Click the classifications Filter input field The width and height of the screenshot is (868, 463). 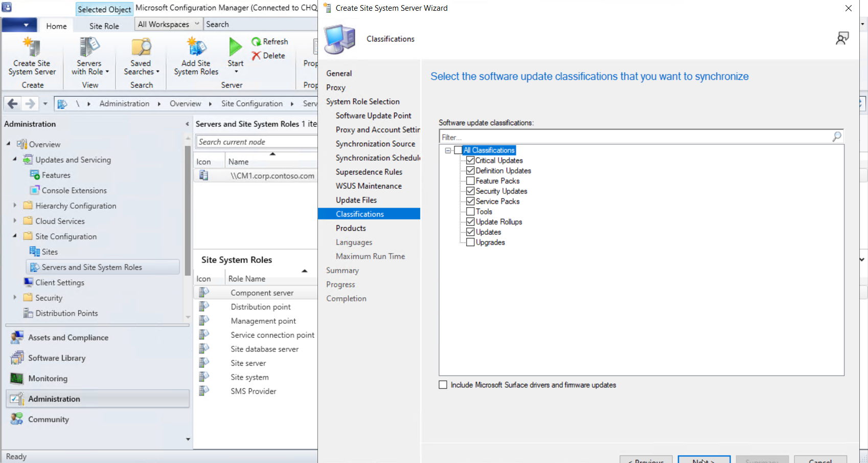pos(635,137)
